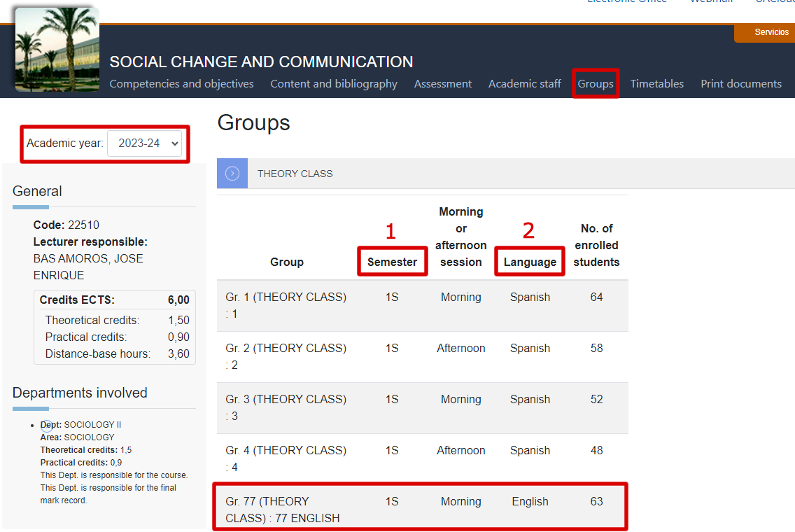Click enrolled students value 58

click(x=596, y=349)
